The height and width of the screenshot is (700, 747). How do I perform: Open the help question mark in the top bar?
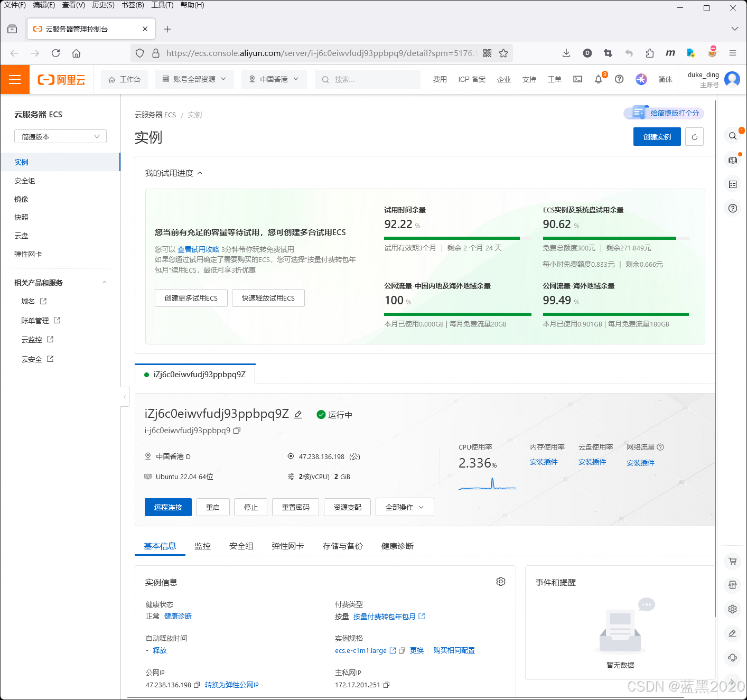point(619,79)
